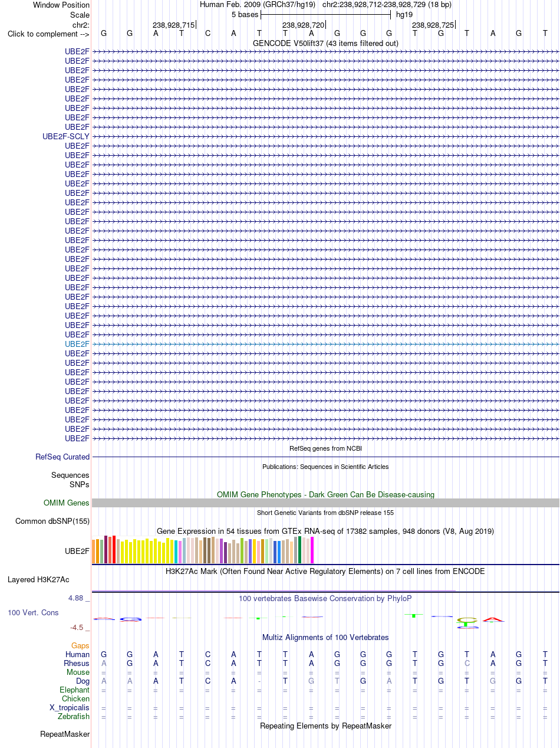Image resolution: width=560 pixels, height=748 pixels.
Task: Open 'Repeating Elements by RepeatMasker' title
Action: tap(325, 726)
